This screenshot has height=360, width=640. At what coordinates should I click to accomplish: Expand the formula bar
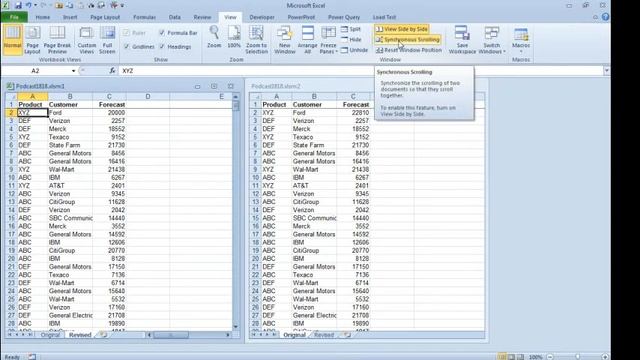pos(607,71)
